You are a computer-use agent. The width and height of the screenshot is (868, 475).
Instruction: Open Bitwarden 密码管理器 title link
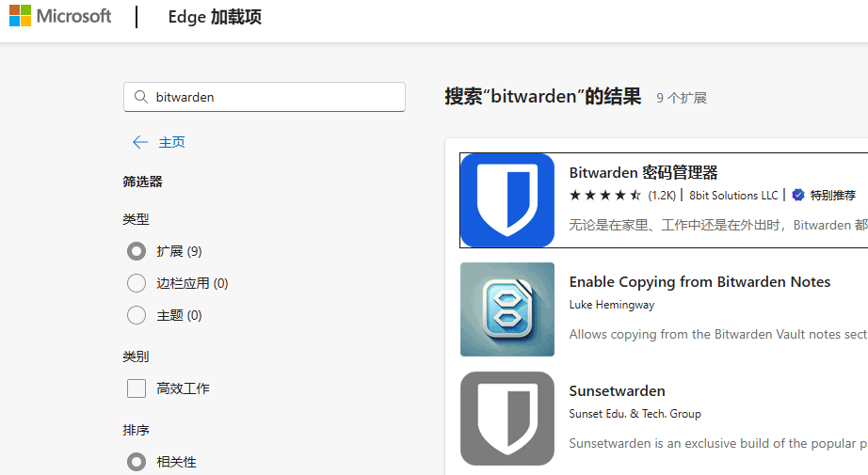pyautogui.click(x=643, y=172)
